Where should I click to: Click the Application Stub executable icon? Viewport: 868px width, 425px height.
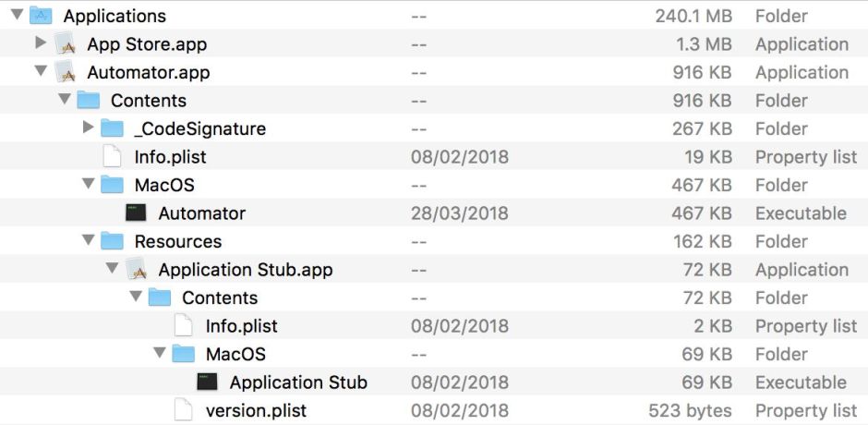208,382
